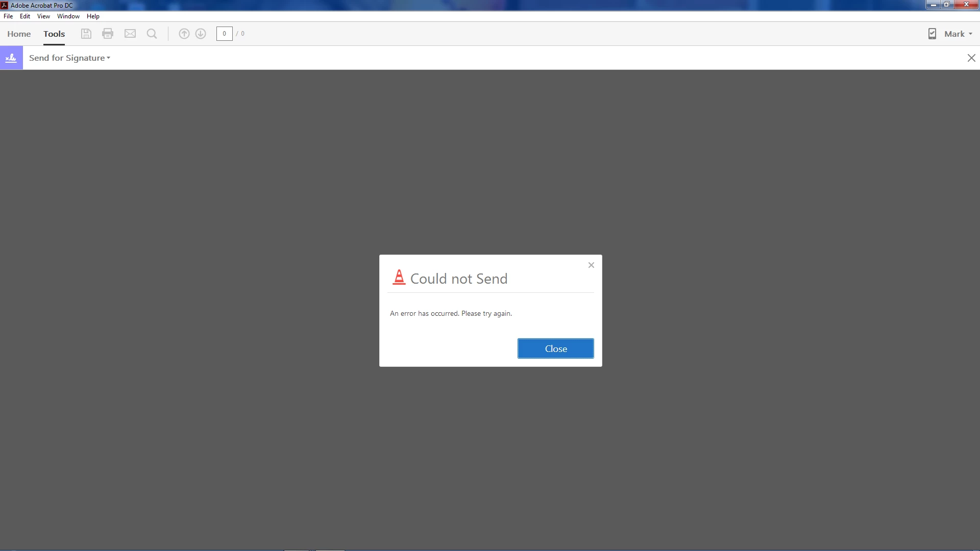Select the Tools tab
The height and width of the screenshot is (551, 980).
coord(54,34)
